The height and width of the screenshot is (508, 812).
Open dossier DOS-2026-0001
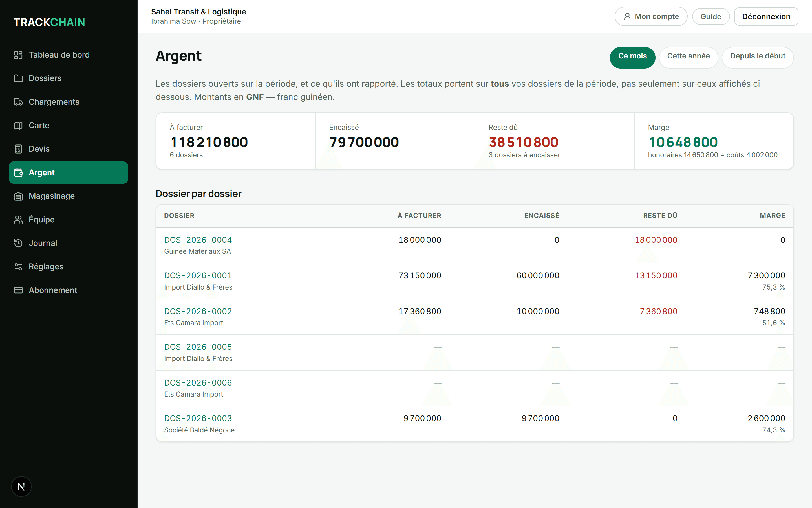click(x=198, y=275)
